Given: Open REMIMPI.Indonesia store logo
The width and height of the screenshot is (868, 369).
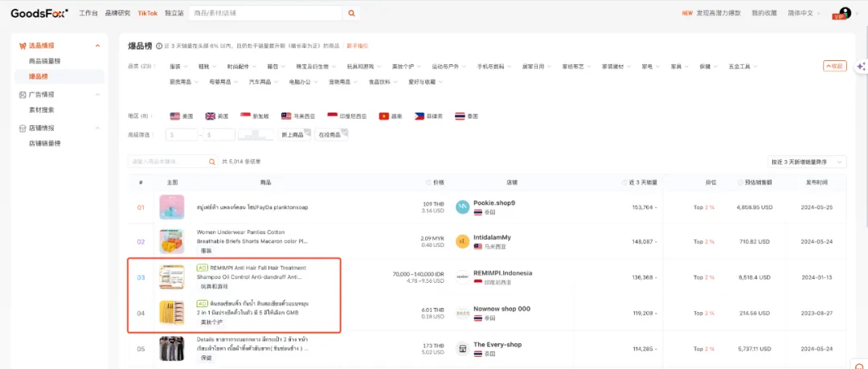Looking at the screenshot, I should [x=462, y=277].
